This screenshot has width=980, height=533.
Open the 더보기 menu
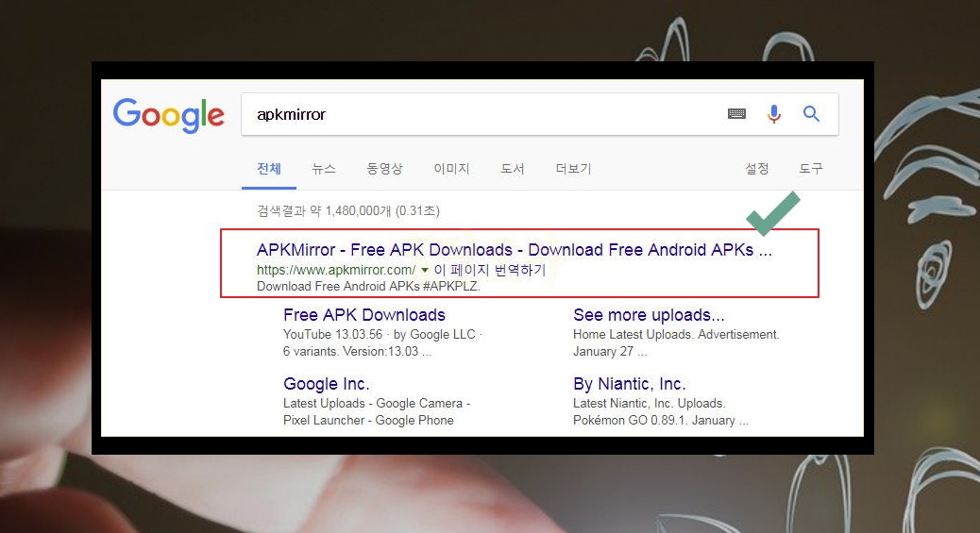(573, 169)
